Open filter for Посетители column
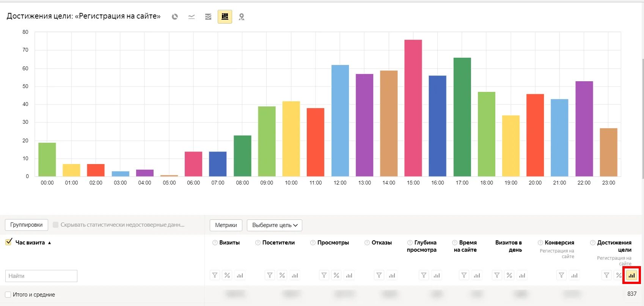This screenshot has width=644, height=306. tap(270, 275)
